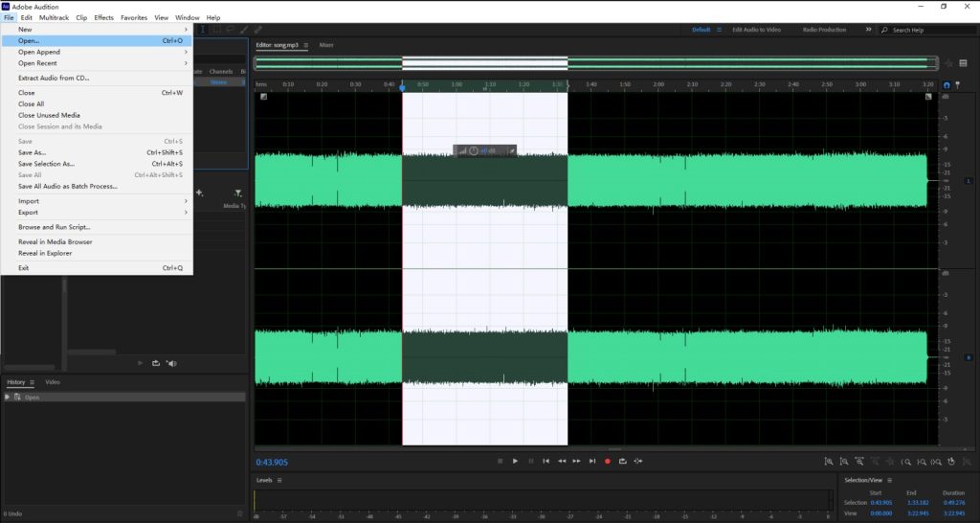
Task: Expand the Export submenu
Action: pyautogui.click(x=97, y=212)
